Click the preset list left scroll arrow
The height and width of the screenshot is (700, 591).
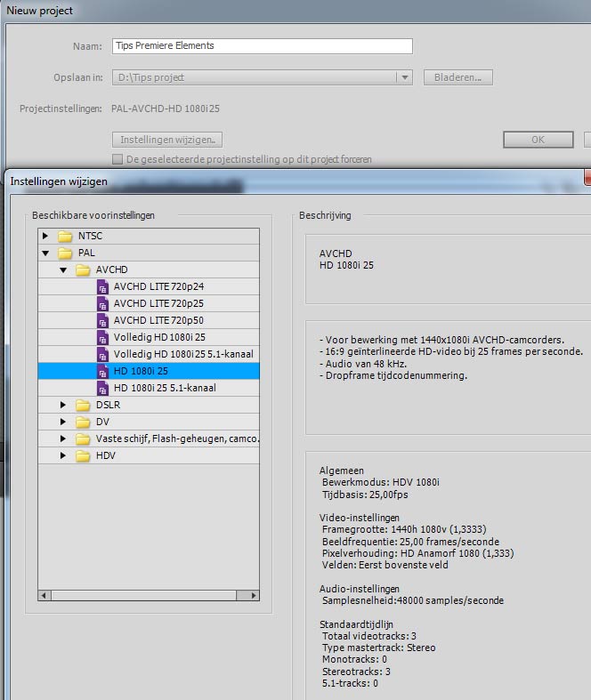pyautogui.click(x=45, y=596)
